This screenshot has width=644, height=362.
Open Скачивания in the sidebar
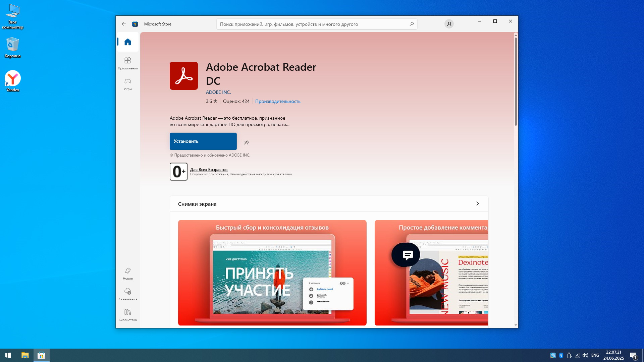coord(127,294)
